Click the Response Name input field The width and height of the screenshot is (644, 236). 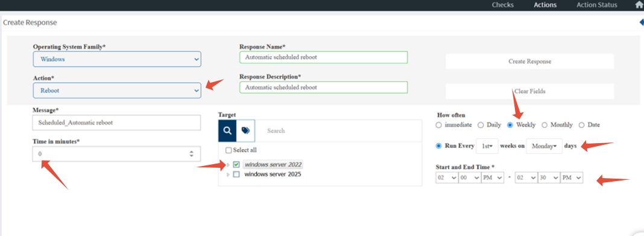click(324, 57)
